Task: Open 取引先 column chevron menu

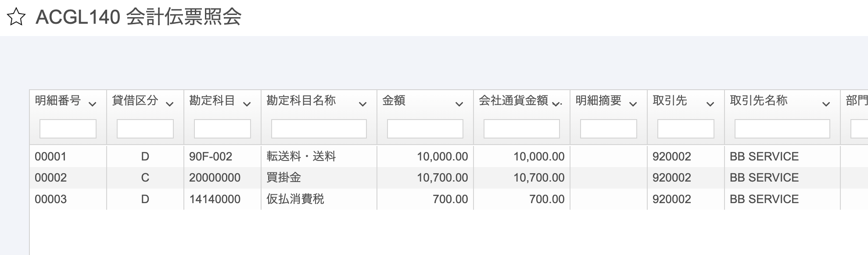Action: (x=710, y=104)
